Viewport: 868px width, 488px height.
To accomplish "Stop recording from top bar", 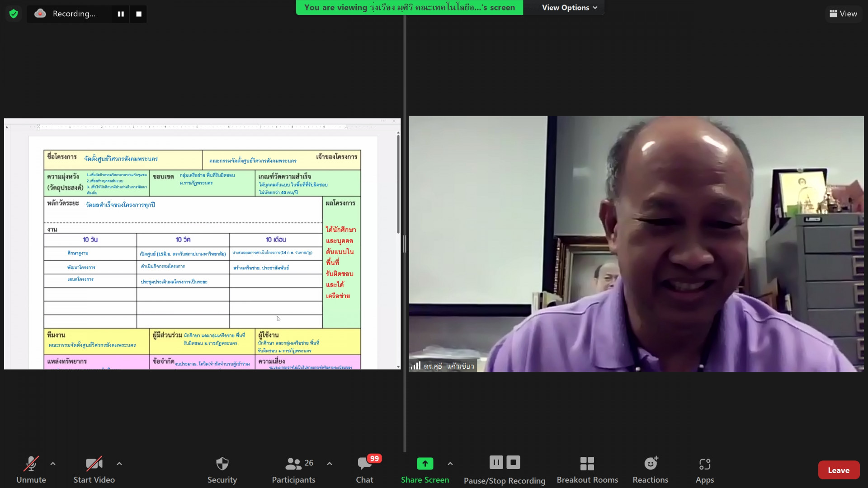I will pos(139,14).
